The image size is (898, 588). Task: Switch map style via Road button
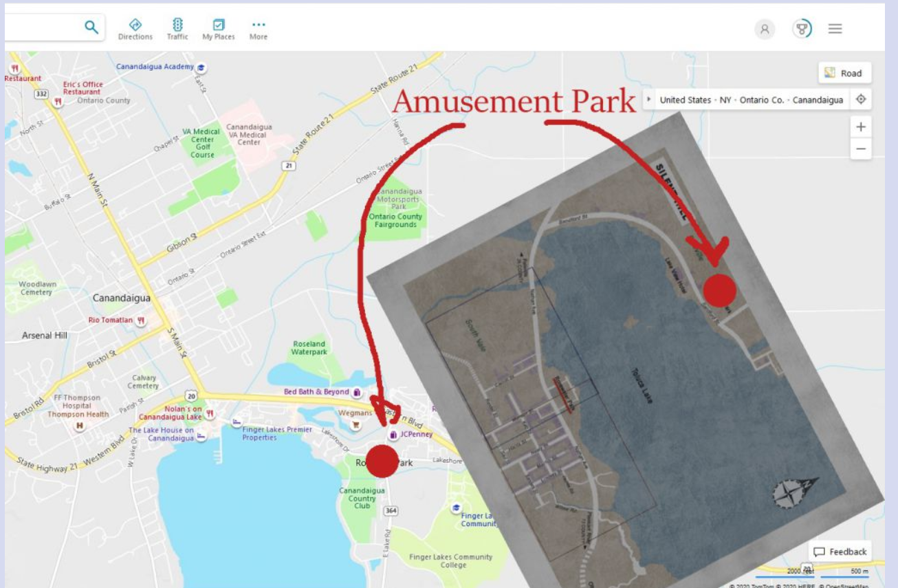[x=844, y=73]
